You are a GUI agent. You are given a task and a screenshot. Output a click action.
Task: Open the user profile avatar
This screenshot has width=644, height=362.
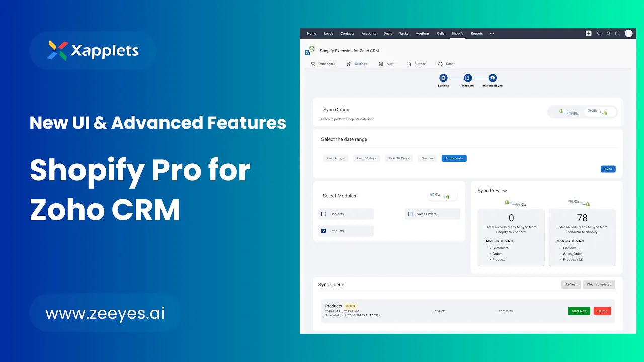629,33
